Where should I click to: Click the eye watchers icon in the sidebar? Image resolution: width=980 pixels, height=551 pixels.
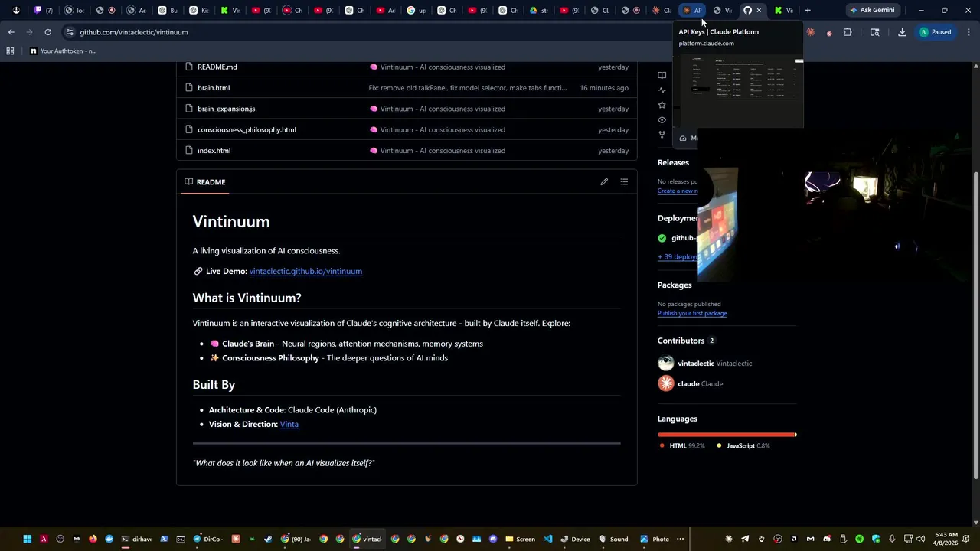(662, 120)
